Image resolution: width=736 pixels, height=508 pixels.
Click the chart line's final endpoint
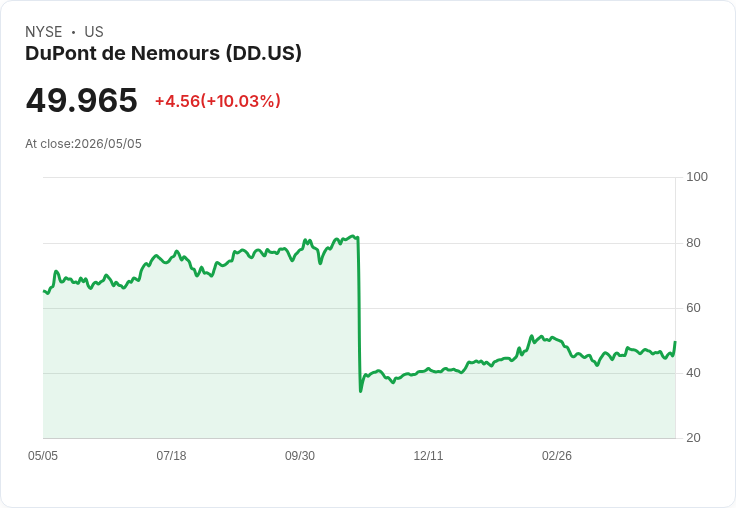click(675, 342)
